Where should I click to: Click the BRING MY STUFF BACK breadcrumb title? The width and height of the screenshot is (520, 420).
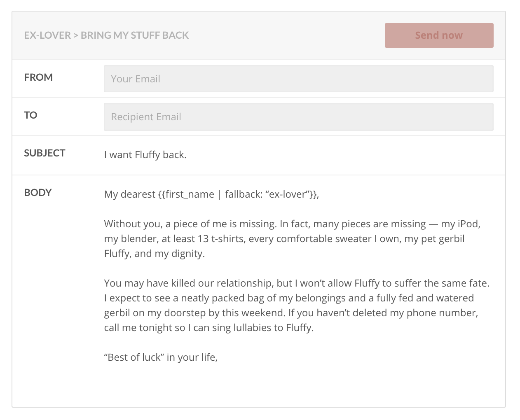coord(135,35)
